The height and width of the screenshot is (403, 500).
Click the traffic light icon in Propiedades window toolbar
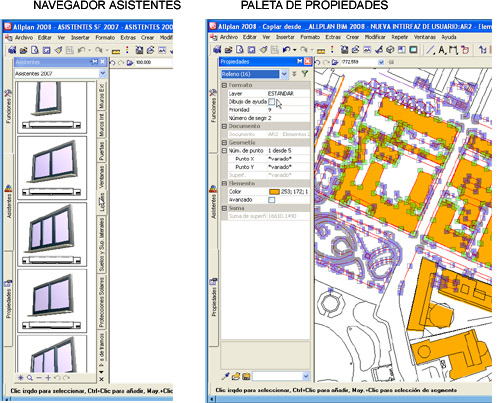[332, 50]
